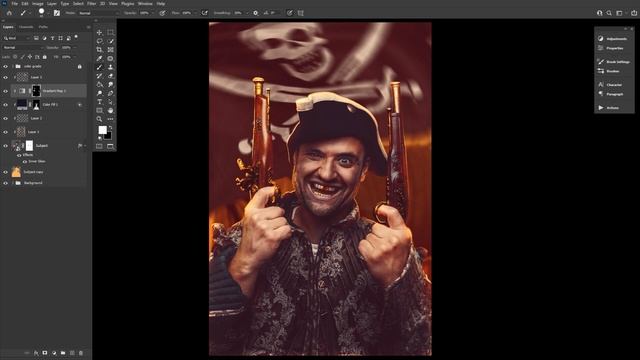
Task: Click the Home icon in options bar
Action: (x=9, y=13)
